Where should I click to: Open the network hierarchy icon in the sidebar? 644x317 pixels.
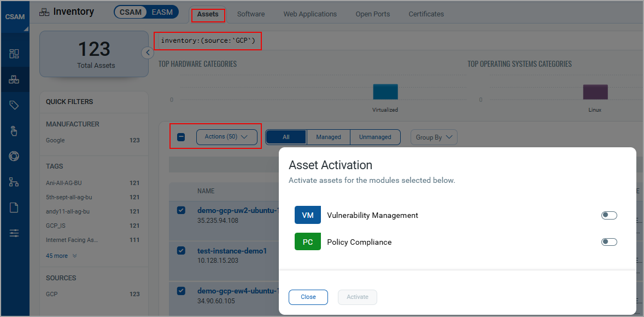coord(14,182)
